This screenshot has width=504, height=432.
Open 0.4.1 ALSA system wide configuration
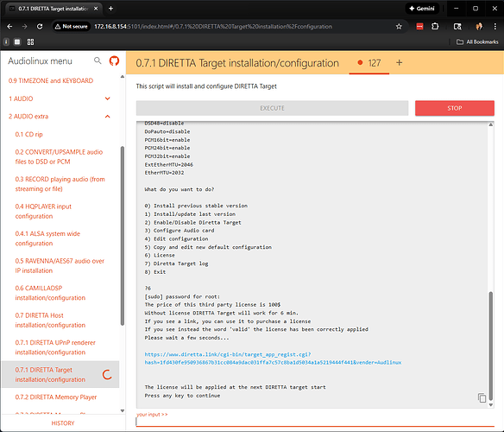pos(47,238)
